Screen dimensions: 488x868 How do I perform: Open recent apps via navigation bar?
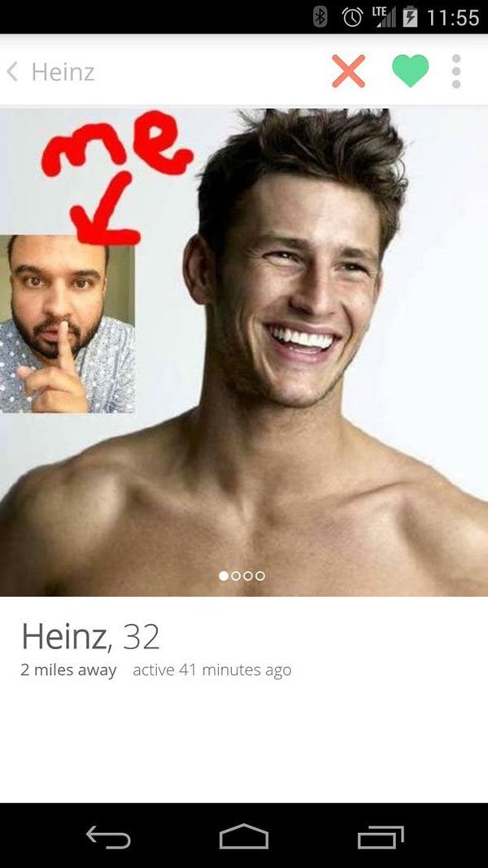pos(380,836)
